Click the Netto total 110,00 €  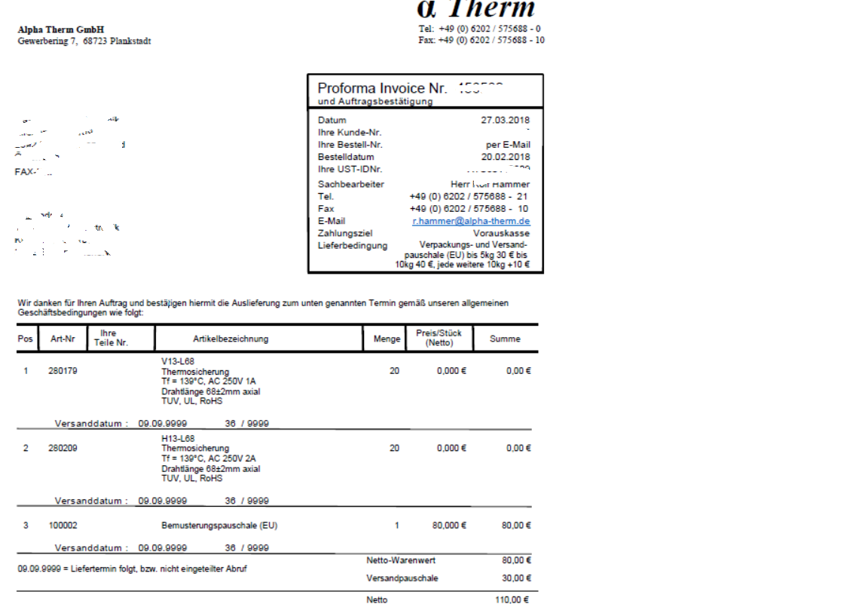pos(512,599)
